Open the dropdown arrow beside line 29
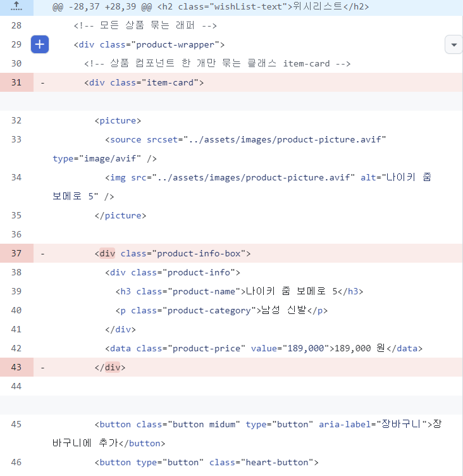The image size is (463, 476). pos(454,44)
